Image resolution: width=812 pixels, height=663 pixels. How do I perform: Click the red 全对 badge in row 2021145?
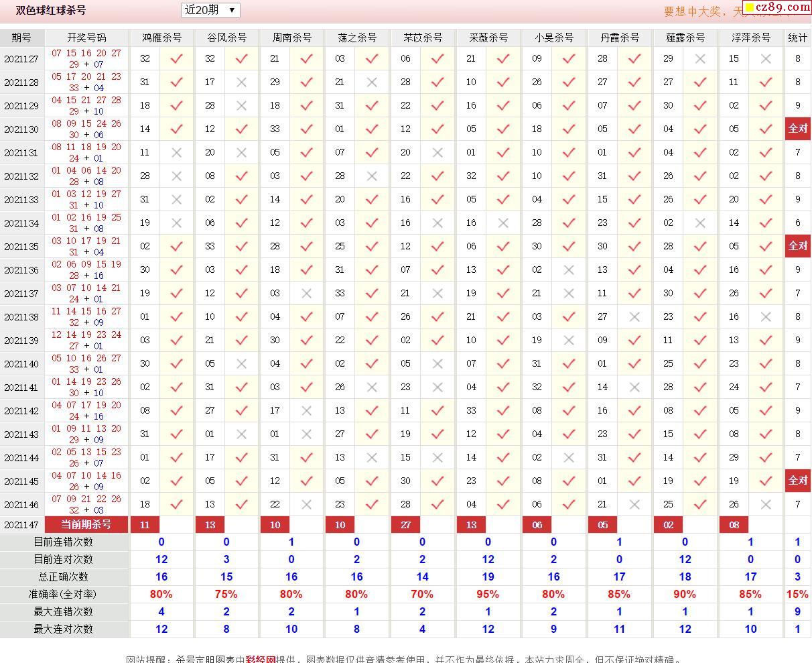click(x=797, y=481)
